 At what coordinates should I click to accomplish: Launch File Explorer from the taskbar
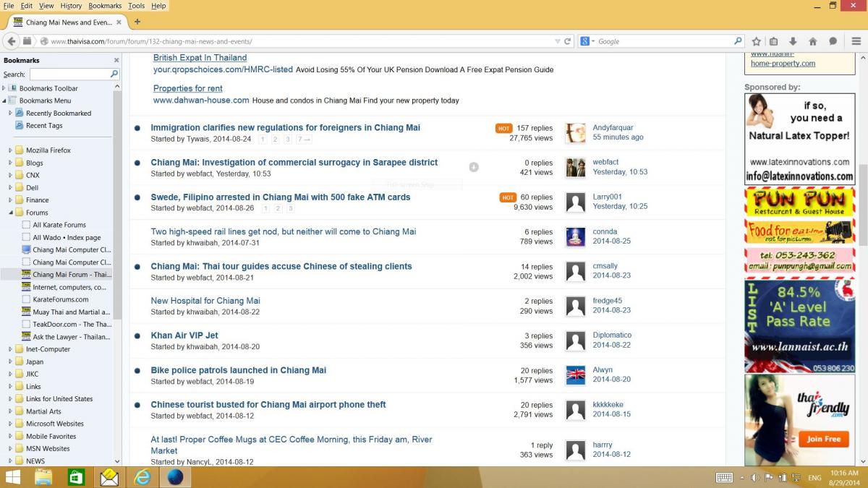tap(43, 477)
